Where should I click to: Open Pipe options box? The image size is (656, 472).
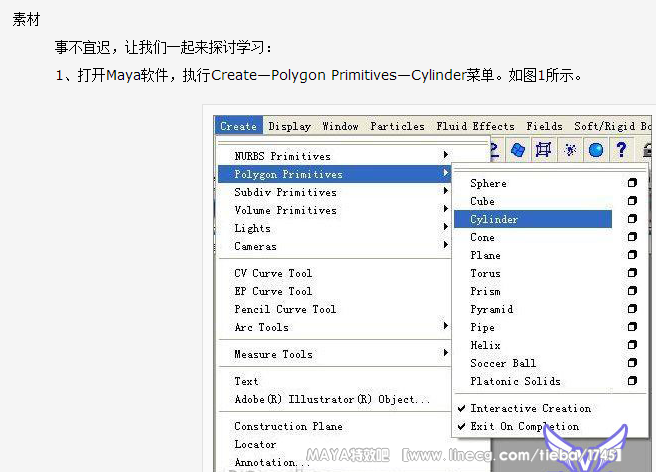(632, 326)
